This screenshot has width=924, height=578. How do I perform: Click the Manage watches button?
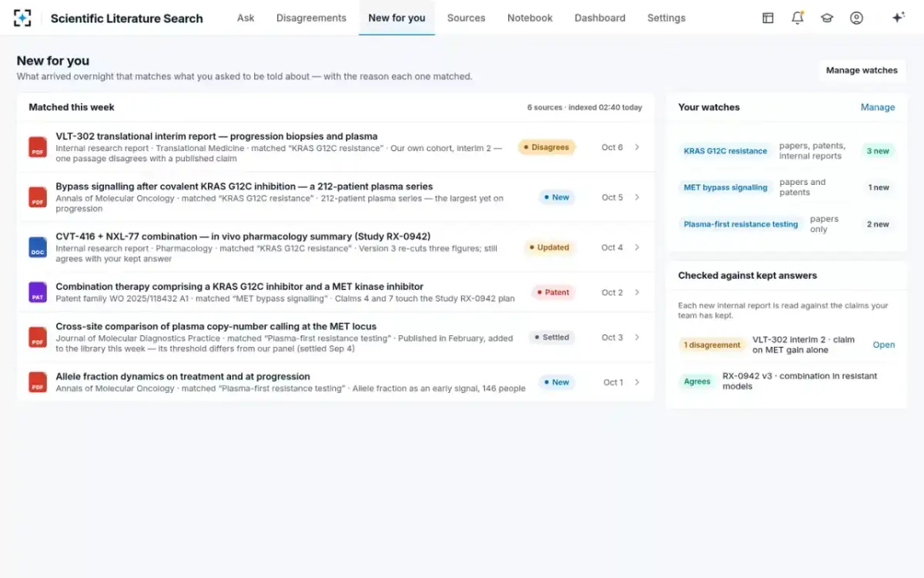tap(862, 70)
